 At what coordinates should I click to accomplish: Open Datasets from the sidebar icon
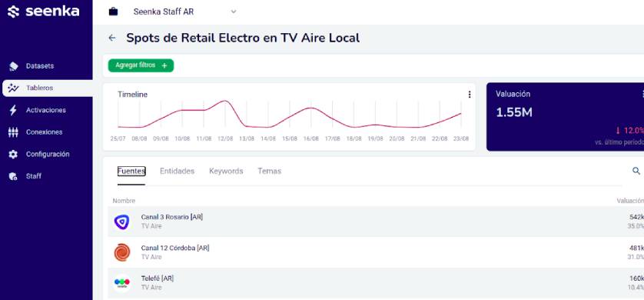pos(13,66)
